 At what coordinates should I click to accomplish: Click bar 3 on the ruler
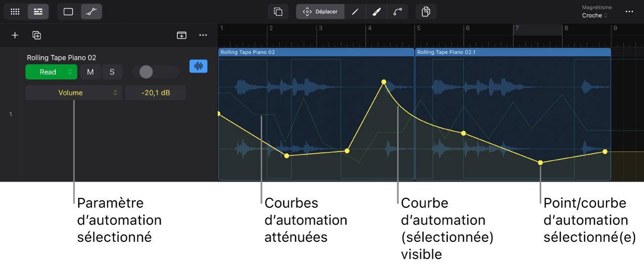320,29
